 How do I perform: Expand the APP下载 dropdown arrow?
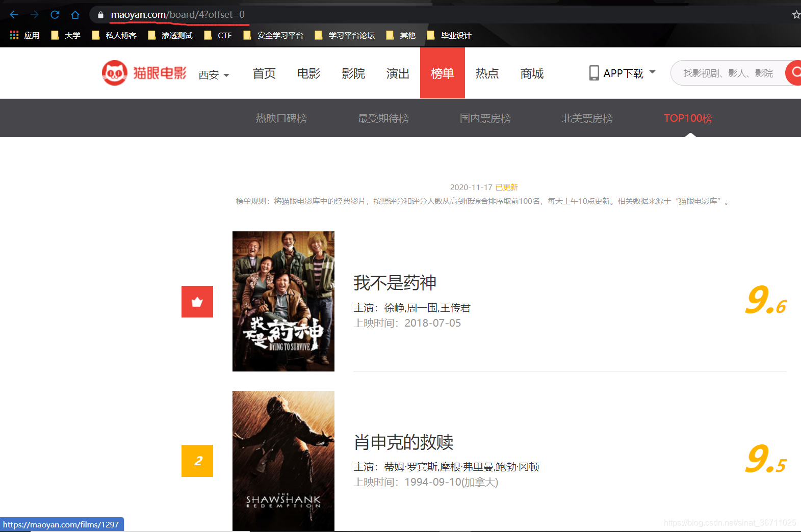(x=652, y=72)
